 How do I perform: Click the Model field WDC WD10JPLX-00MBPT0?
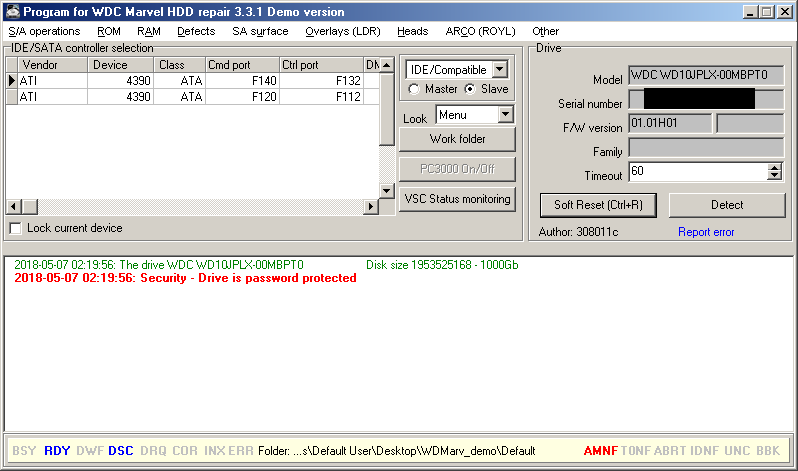(x=705, y=75)
